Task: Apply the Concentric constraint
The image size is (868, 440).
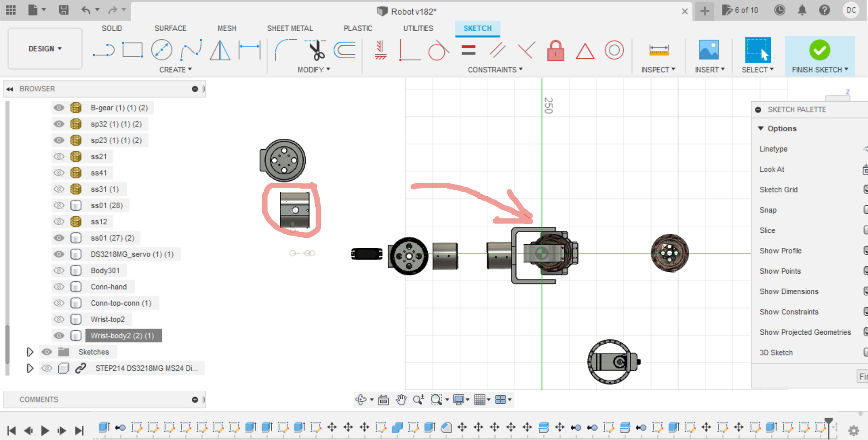Action: (614, 50)
